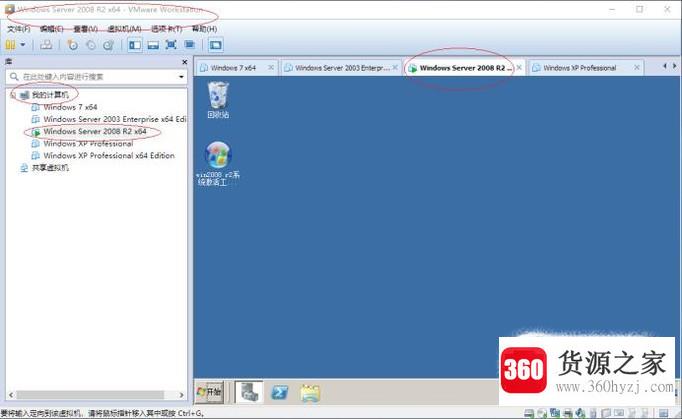
Task: Select Windows 7 x64 in the library tree
Action: [x=70, y=107]
